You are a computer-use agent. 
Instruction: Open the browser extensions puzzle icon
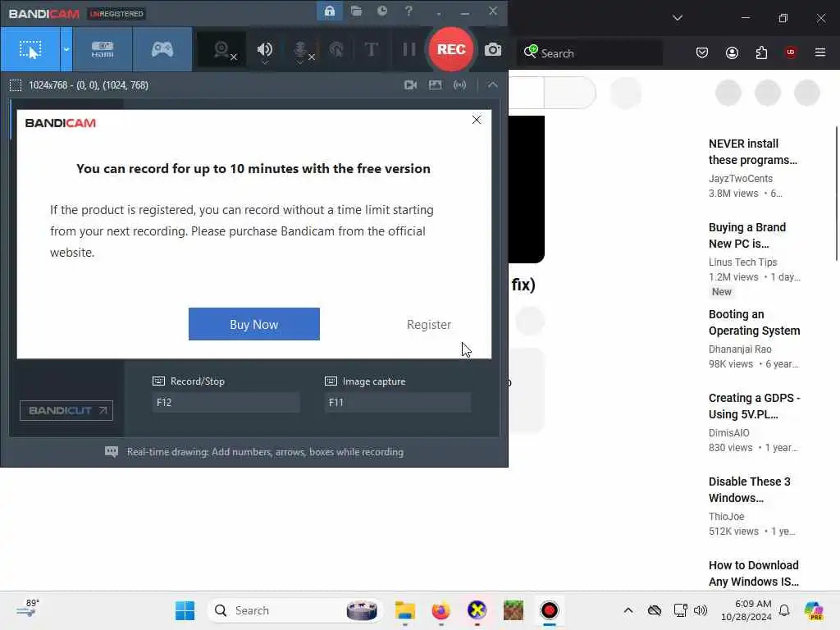click(761, 52)
